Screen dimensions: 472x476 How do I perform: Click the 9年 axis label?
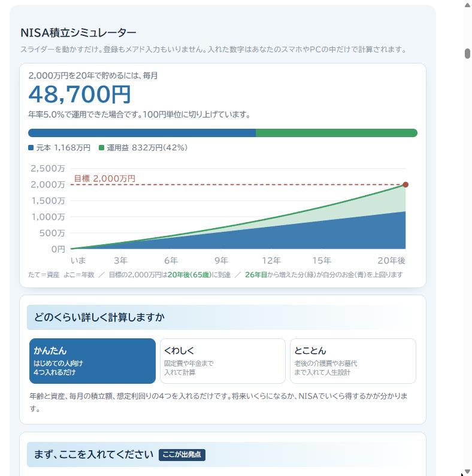pos(221,260)
